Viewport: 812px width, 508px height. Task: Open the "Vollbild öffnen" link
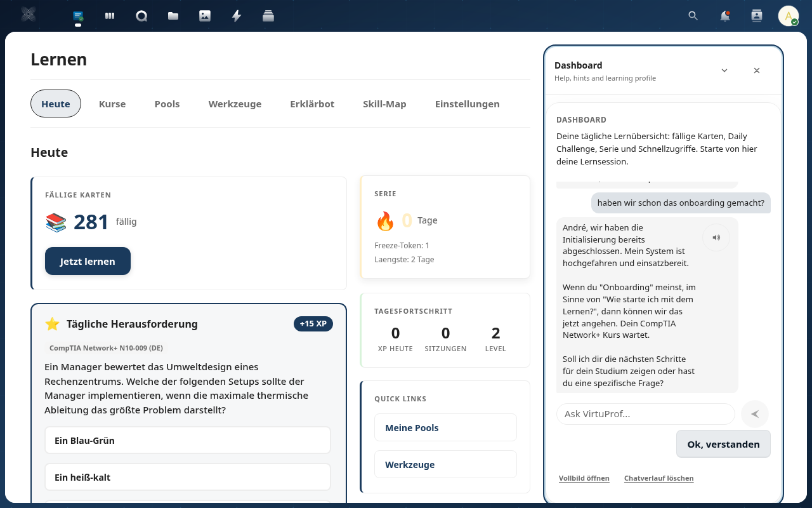[584, 478]
